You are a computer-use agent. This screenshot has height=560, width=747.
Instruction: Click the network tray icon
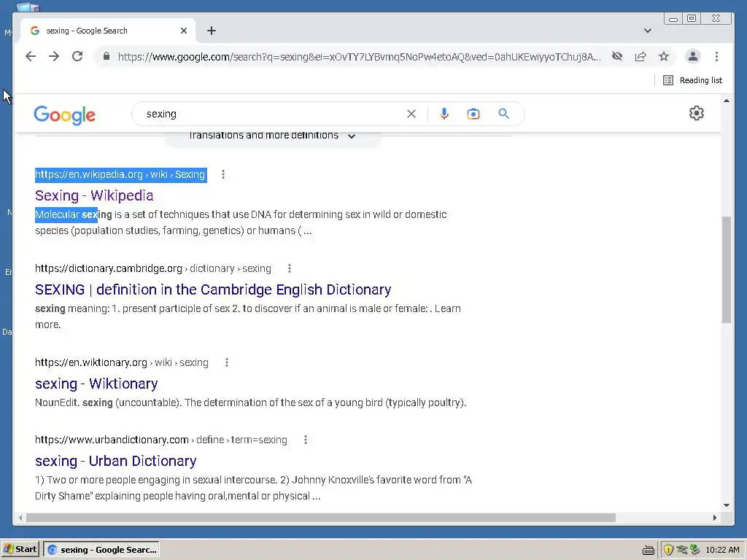pos(682,550)
